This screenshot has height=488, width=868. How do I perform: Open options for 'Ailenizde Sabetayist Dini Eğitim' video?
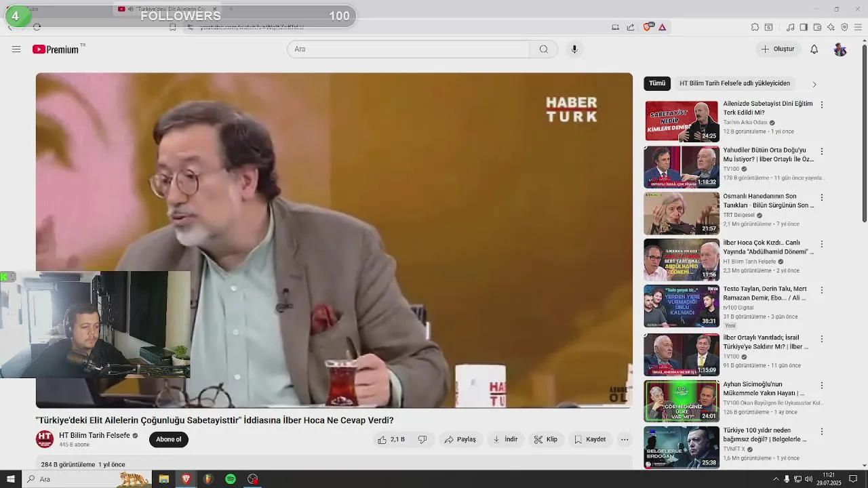(x=822, y=105)
